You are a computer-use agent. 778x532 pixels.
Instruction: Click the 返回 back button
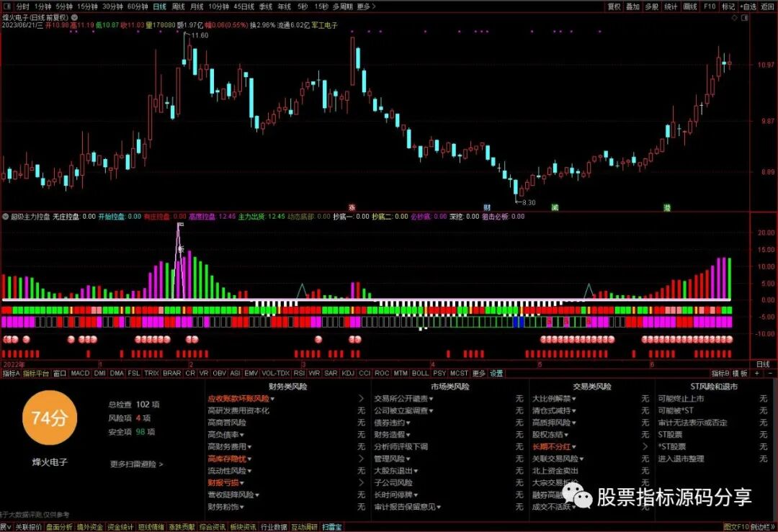click(768, 6)
